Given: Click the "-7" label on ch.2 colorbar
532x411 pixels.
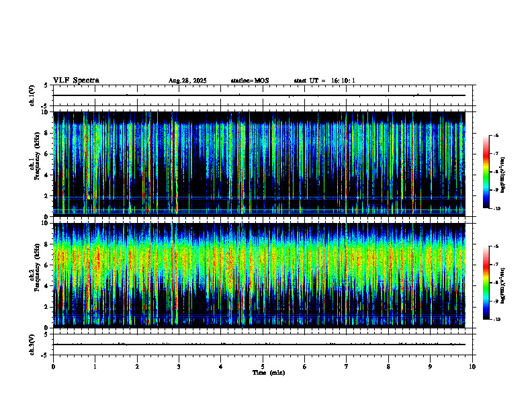Looking at the screenshot, I should 496,265.
